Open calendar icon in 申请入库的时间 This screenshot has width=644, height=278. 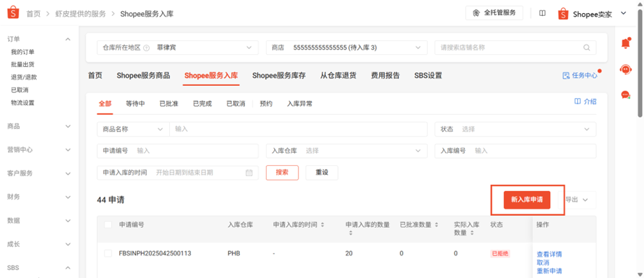click(x=249, y=173)
